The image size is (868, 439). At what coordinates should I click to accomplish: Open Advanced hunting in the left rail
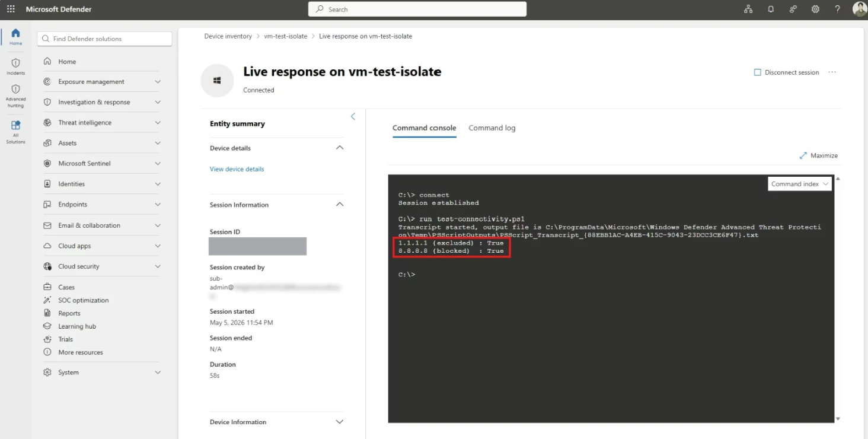coord(15,96)
